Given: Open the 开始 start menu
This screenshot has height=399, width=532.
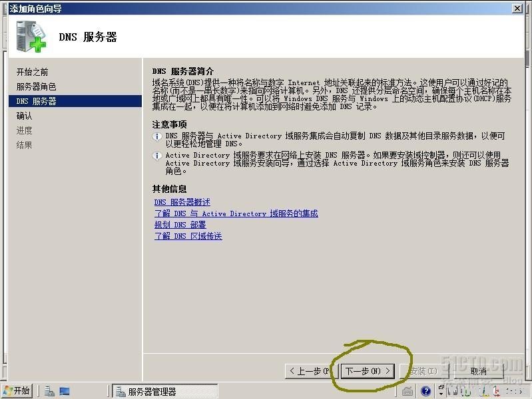Looking at the screenshot, I should tap(17, 391).
